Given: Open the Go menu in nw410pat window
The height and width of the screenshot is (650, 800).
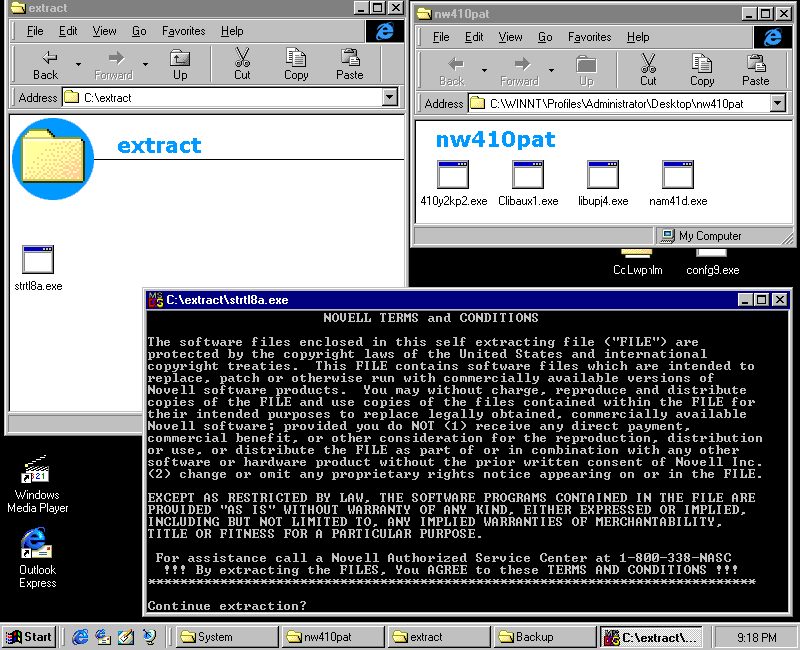Looking at the screenshot, I should click(545, 37).
